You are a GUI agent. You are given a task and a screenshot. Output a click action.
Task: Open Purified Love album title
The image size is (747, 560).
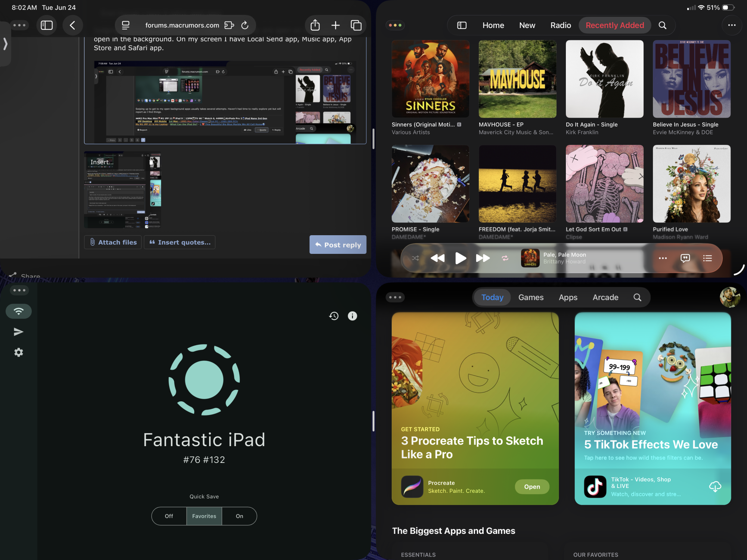point(670,229)
